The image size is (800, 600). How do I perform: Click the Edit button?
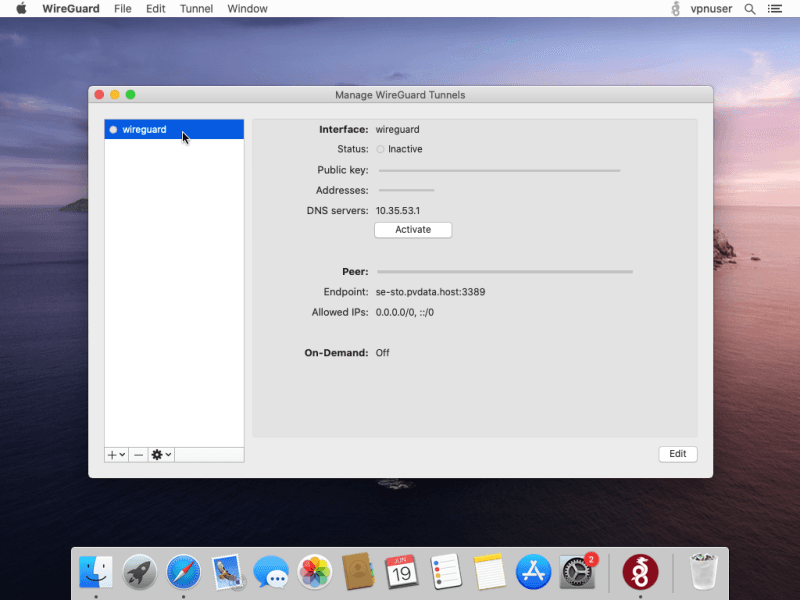pos(677,454)
